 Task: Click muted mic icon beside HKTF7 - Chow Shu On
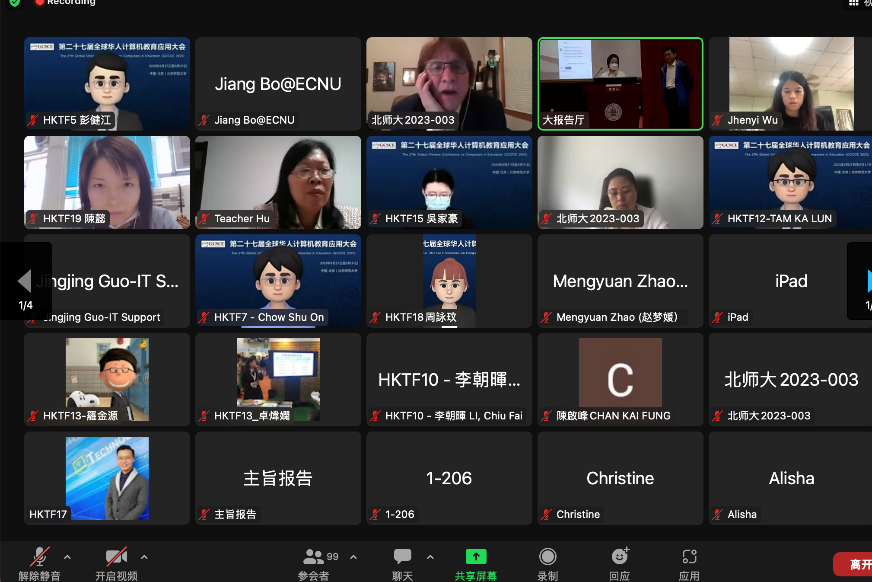(205, 317)
